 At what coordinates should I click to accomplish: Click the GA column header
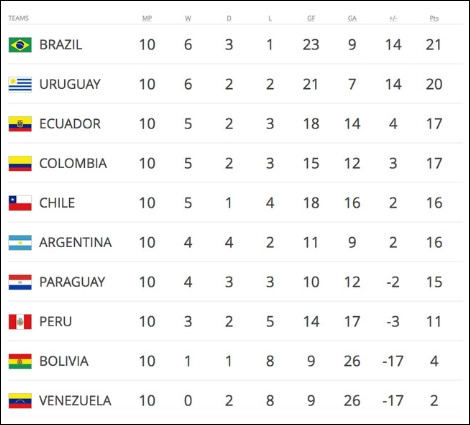(x=352, y=18)
